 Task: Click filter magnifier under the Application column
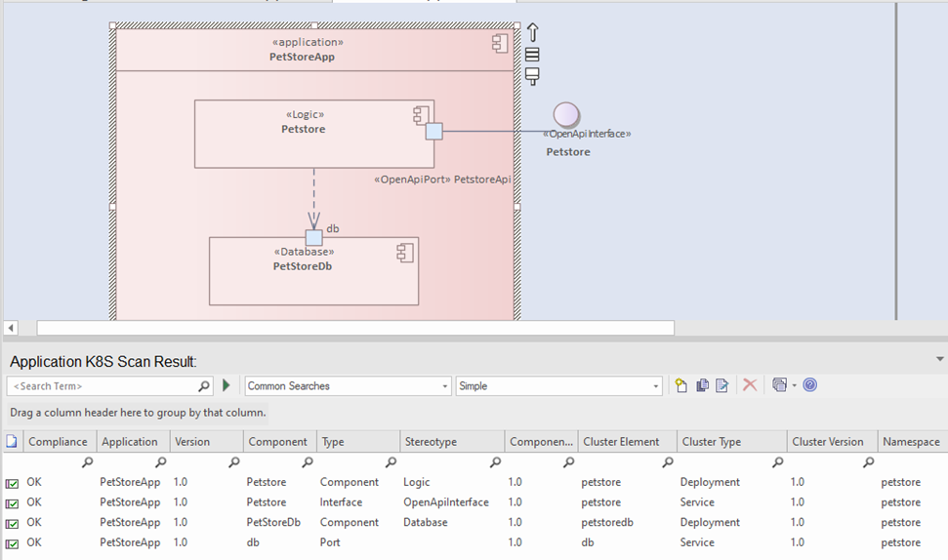point(161,462)
